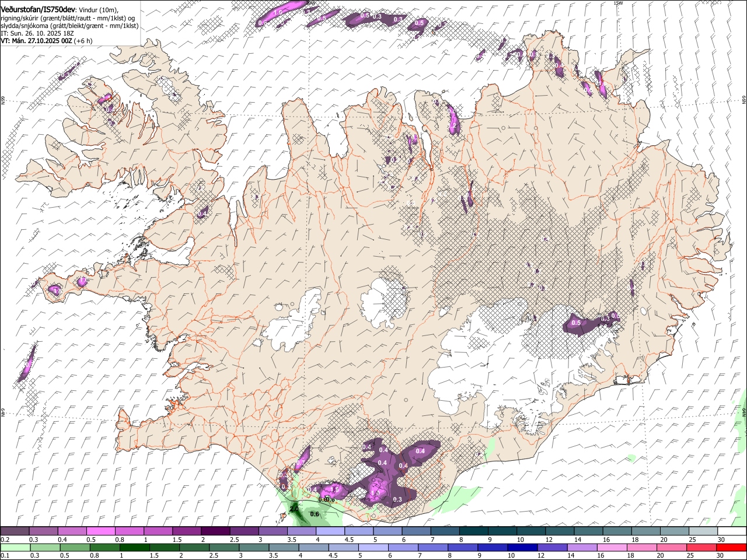This screenshot has height=560, width=747.
Task: Click the black '0.6' rain label near the south coast
Action: 315,514
